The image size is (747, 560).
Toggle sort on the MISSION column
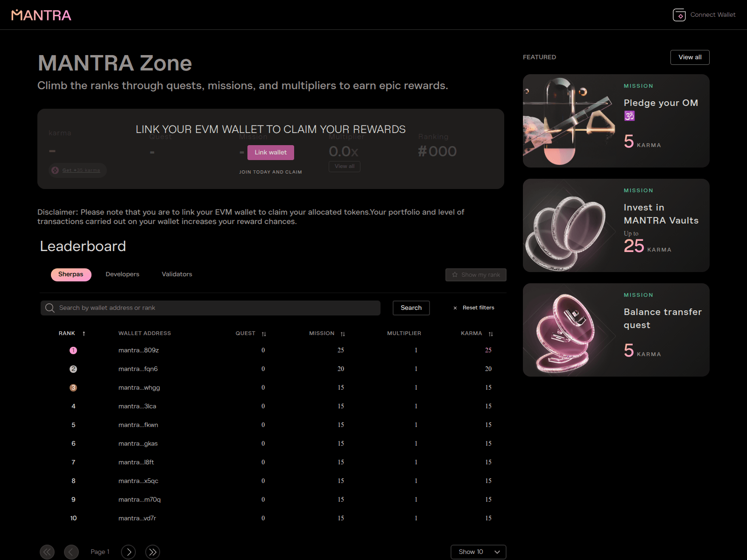click(342, 334)
